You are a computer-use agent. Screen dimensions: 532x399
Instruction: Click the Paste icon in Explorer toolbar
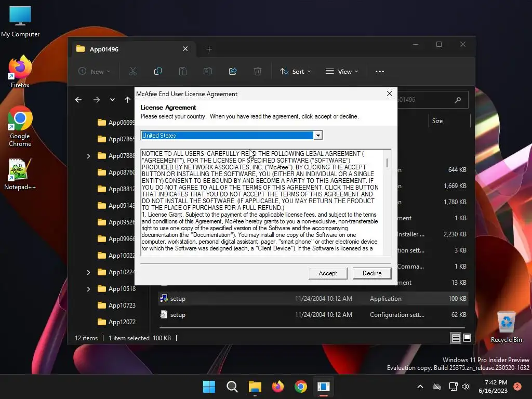coord(183,71)
